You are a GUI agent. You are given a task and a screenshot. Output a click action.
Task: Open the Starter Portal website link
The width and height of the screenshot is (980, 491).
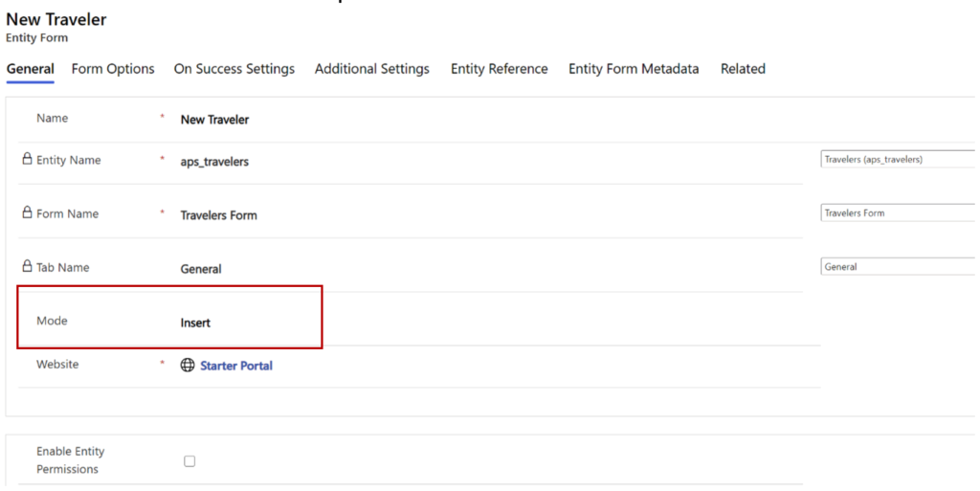(x=236, y=366)
